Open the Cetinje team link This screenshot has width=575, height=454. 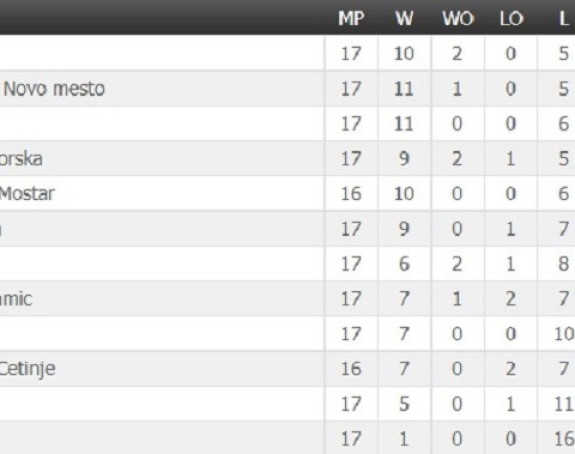(x=28, y=369)
